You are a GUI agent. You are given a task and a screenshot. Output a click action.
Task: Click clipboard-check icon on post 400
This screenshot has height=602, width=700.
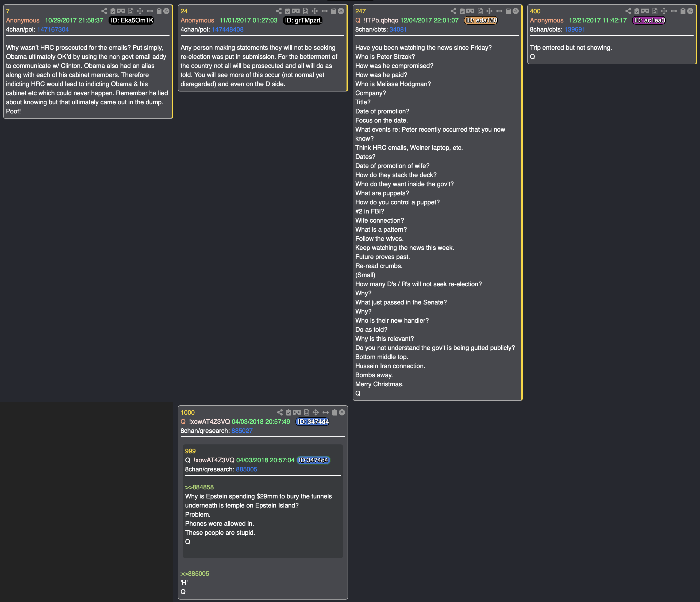point(637,11)
